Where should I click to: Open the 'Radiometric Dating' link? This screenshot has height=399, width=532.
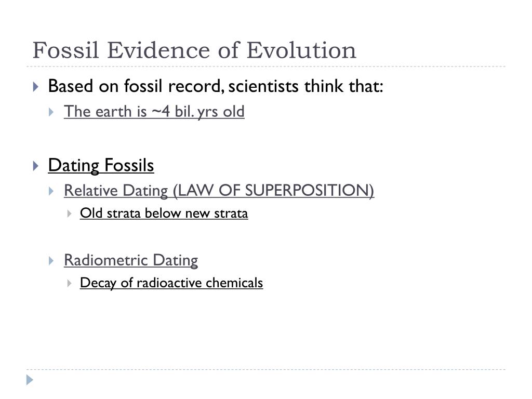pos(131,261)
